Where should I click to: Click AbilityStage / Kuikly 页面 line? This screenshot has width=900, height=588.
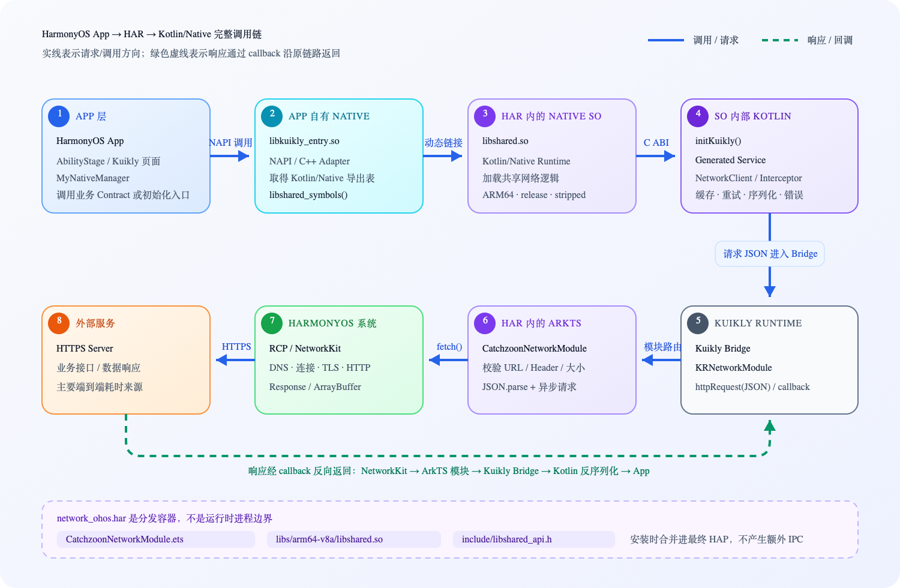[x=109, y=161]
